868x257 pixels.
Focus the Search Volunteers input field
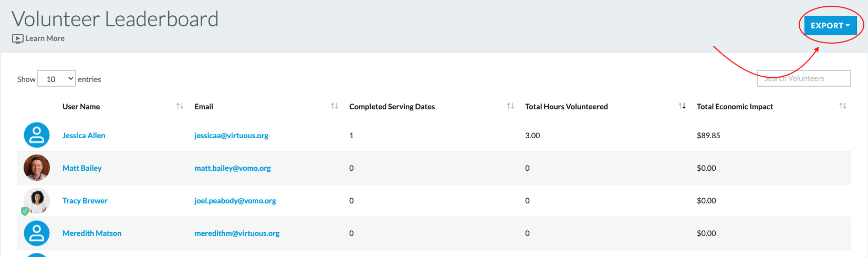[803, 78]
